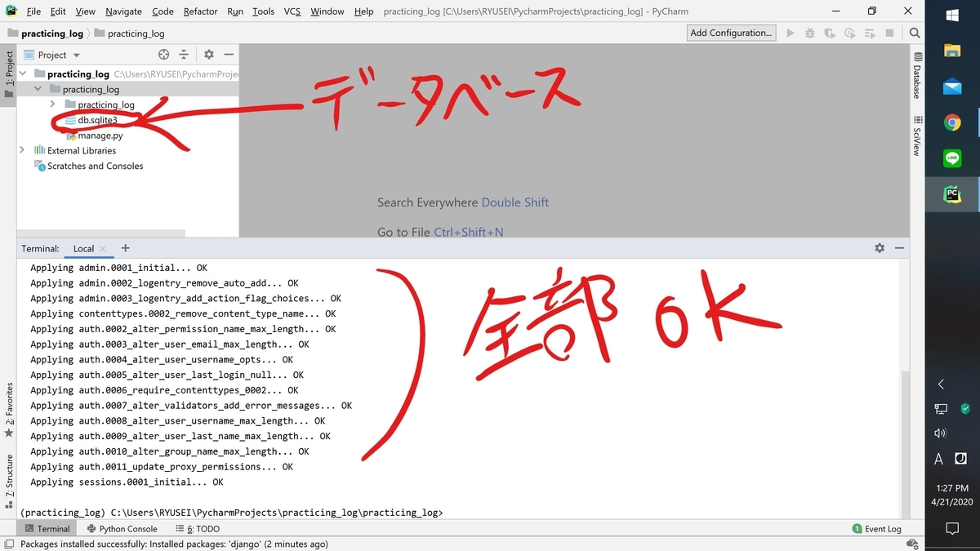The image size is (980, 551).
Task: Select Scratches and Consoles item
Action: pyautogui.click(x=95, y=166)
